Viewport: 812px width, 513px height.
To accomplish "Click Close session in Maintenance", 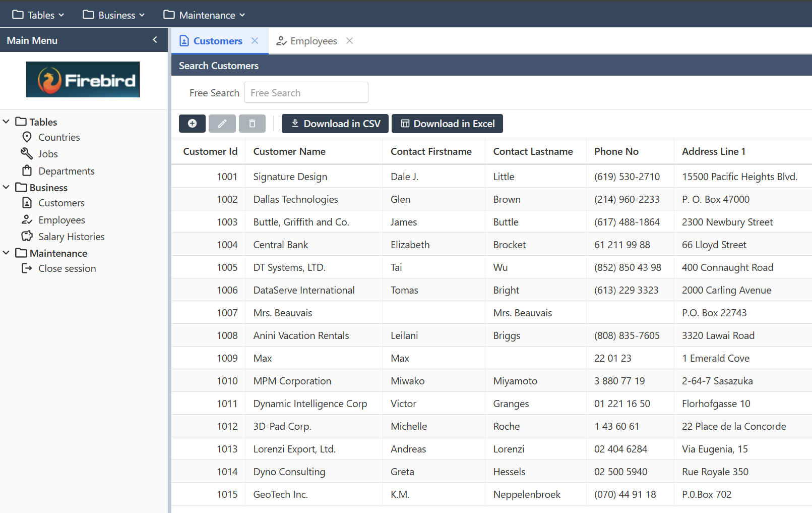I will [x=67, y=268].
